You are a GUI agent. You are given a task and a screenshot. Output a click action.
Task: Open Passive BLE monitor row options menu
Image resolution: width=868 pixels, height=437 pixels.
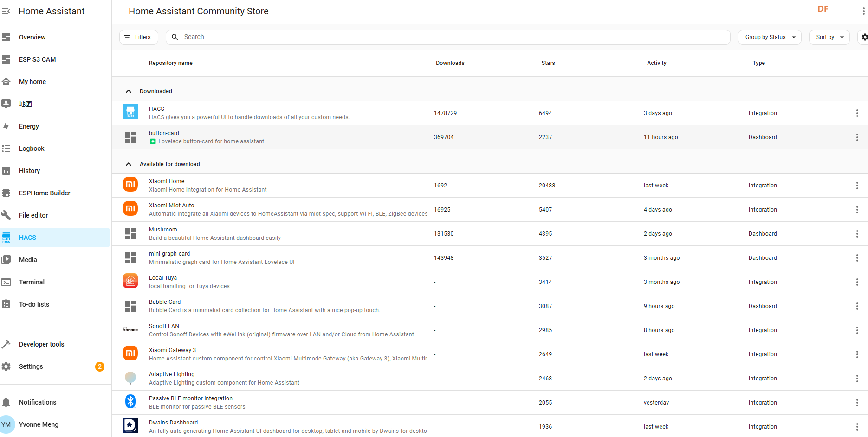point(857,403)
